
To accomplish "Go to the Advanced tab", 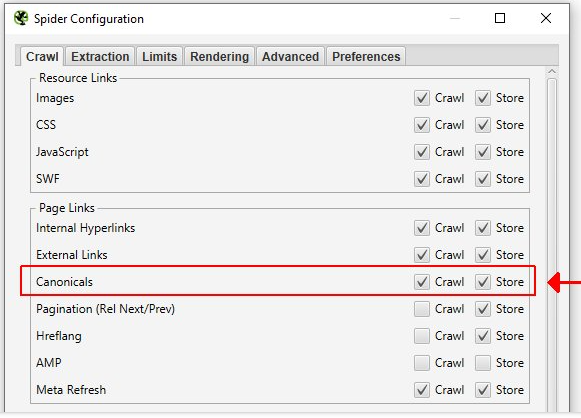I will pyautogui.click(x=290, y=57).
